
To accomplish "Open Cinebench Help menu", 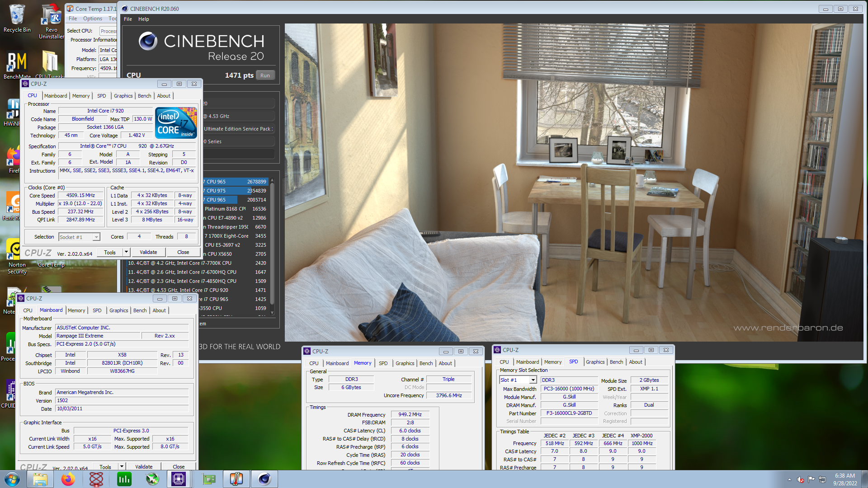I will pos(144,19).
